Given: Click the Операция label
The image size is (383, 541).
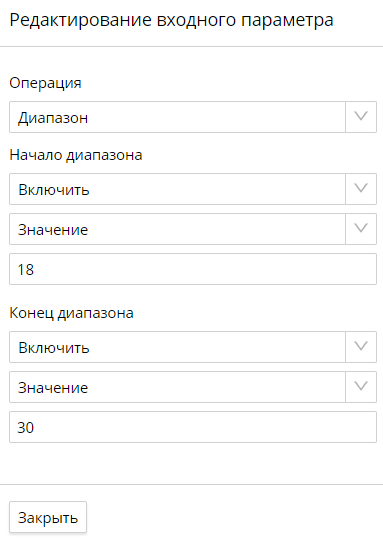Looking at the screenshot, I should 45,83.
